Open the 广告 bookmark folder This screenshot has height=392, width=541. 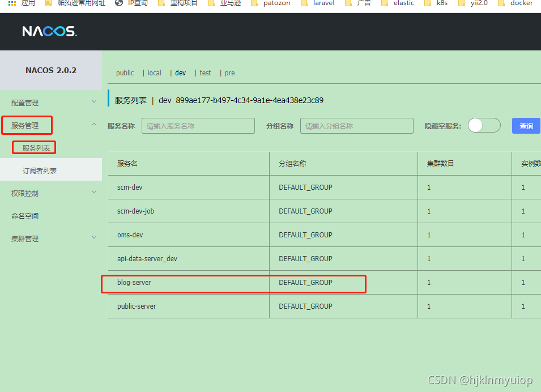tap(358, 3)
